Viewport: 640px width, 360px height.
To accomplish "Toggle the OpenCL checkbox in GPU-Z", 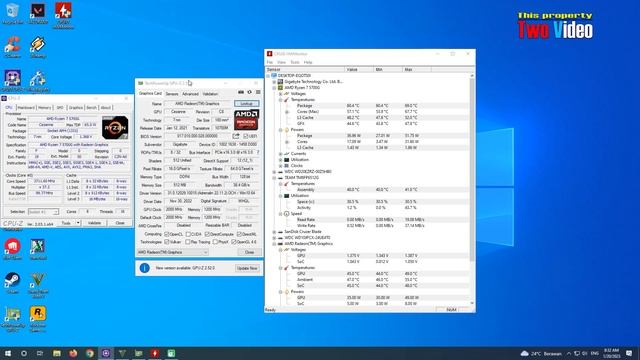I will click(167, 234).
